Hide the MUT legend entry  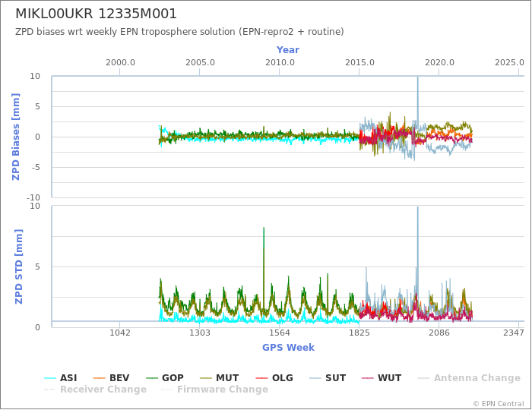pos(219,378)
